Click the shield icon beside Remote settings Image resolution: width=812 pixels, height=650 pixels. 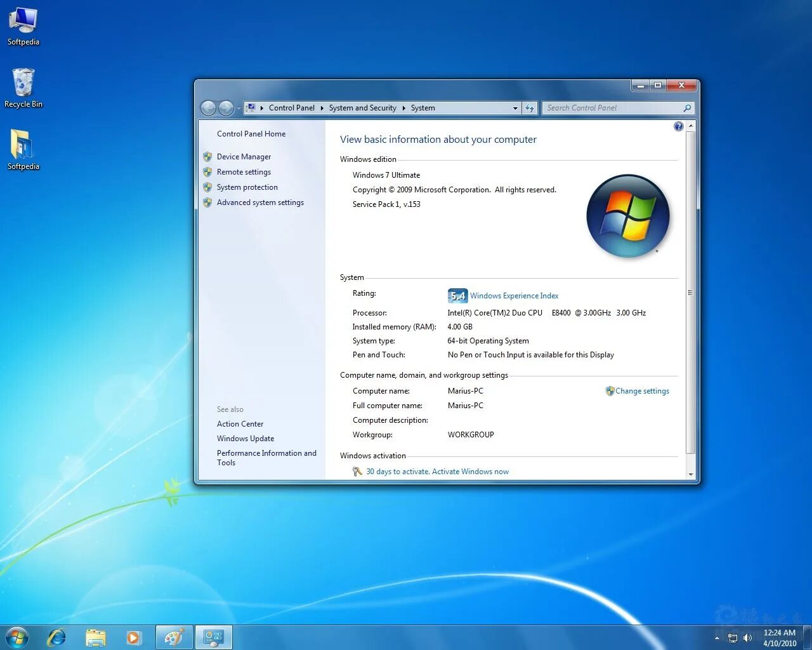click(x=207, y=172)
